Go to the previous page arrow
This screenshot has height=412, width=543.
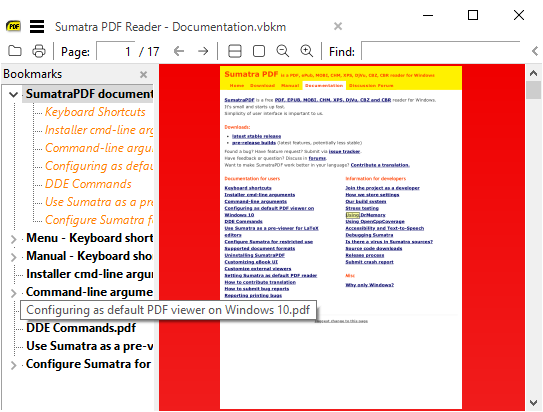click(x=179, y=51)
